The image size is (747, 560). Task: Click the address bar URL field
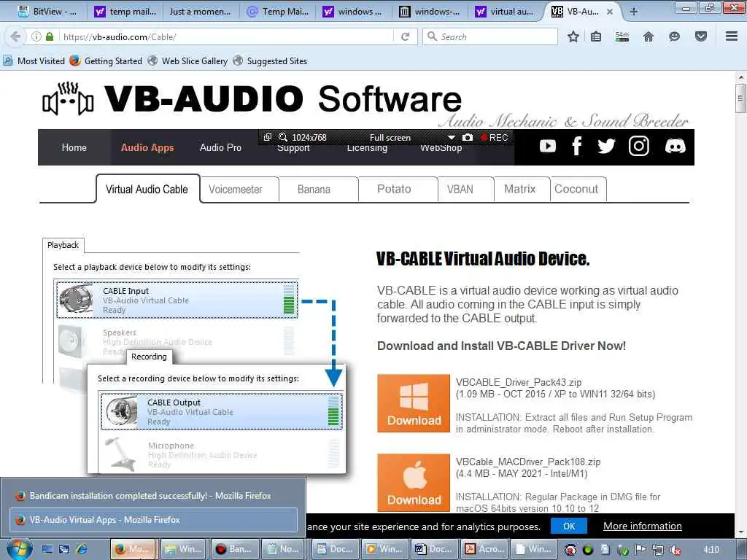pos(227,36)
